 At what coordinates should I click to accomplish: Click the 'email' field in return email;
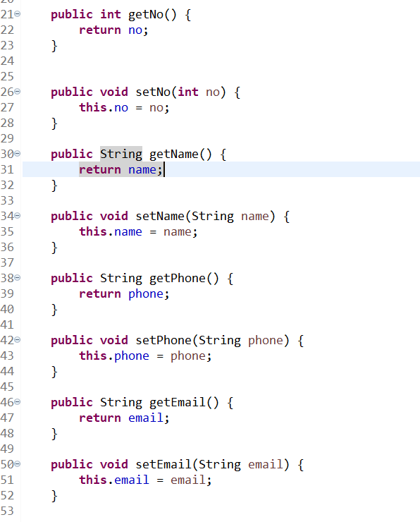146,418
